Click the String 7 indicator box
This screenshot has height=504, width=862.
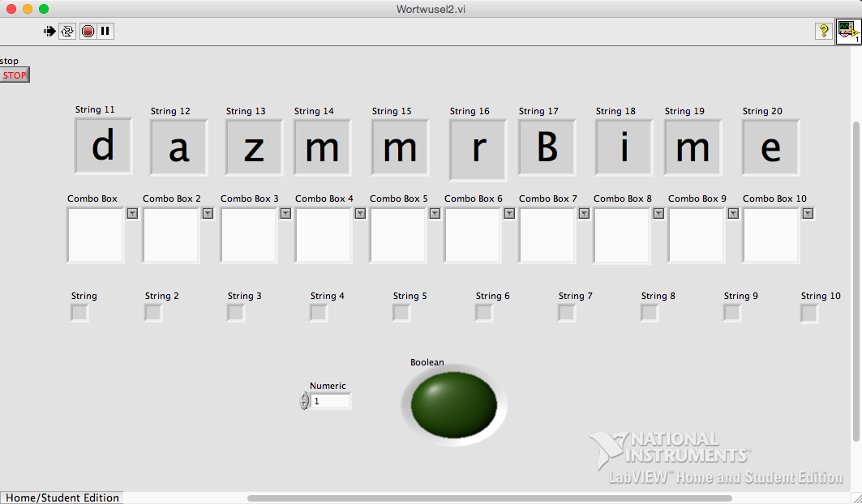(566, 313)
